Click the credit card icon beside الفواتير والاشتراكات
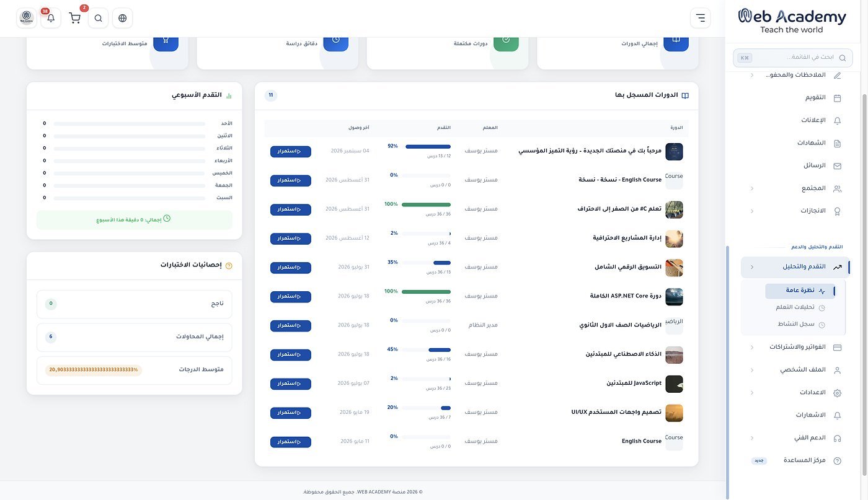The width and height of the screenshot is (868, 500). point(837,348)
